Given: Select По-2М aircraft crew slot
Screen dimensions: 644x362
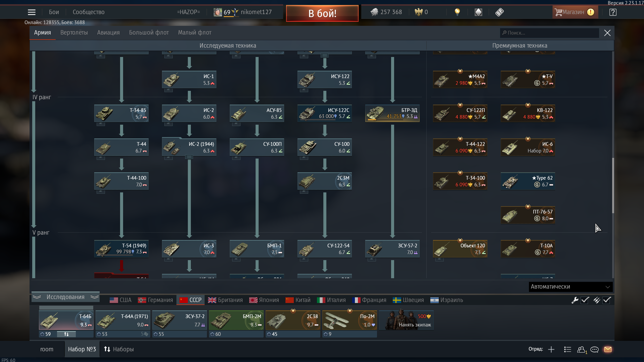Looking at the screenshot, I should pos(350,320).
